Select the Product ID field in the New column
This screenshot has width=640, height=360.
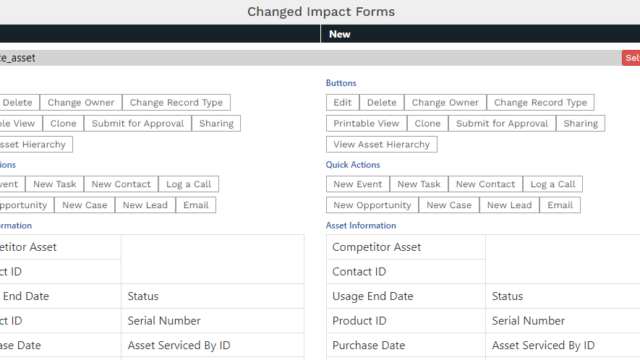406,320
